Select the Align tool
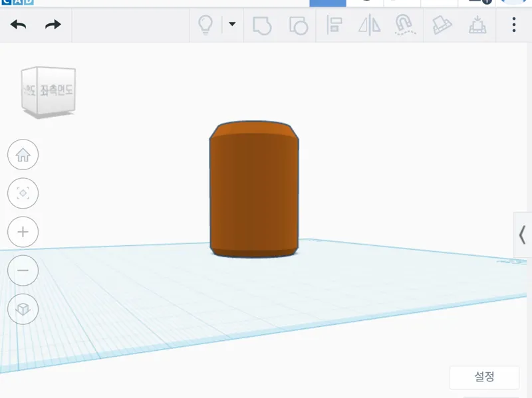 coord(334,25)
